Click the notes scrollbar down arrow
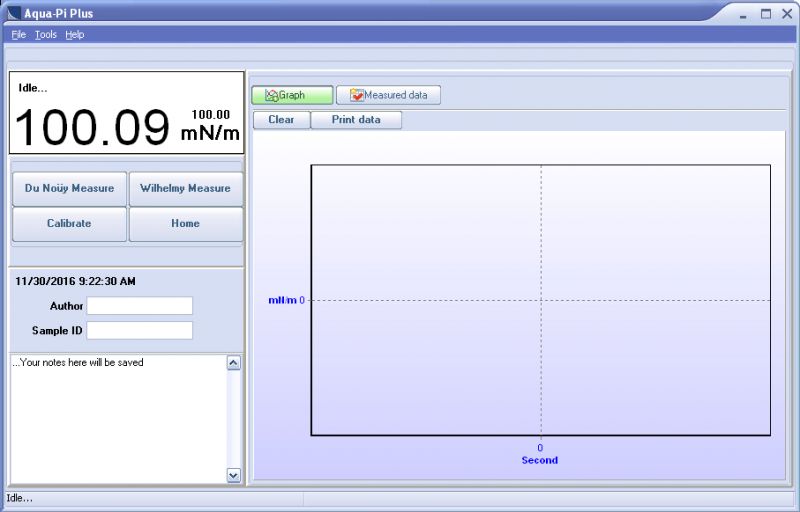Image resolution: width=800 pixels, height=512 pixels. [x=234, y=475]
